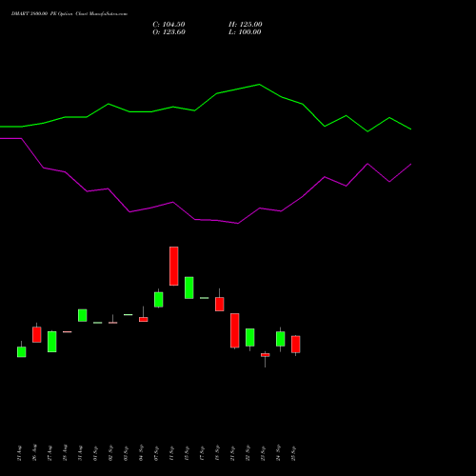This screenshot has width=476, height=476.
Task: Click the green candle at 27 Aug
Action: coord(52,342)
